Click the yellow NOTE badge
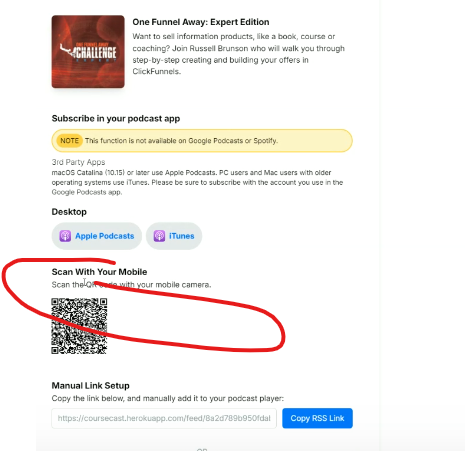This screenshot has height=451, width=465. coord(69,141)
